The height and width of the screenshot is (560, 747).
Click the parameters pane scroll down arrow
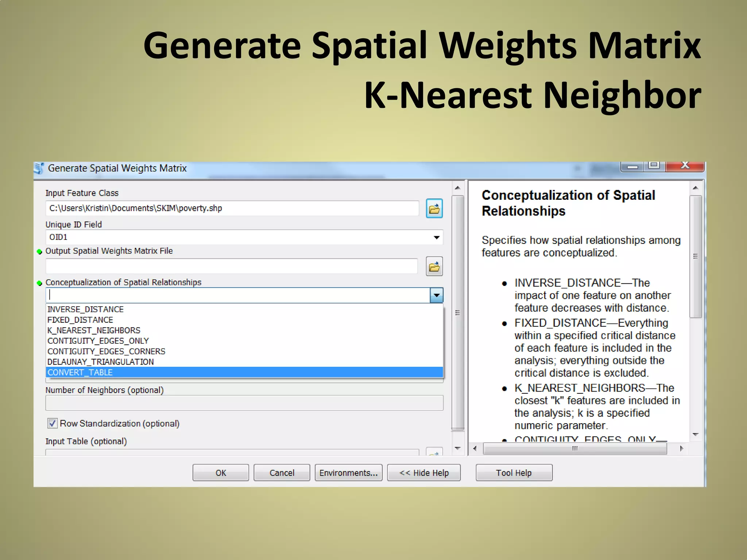tap(458, 448)
